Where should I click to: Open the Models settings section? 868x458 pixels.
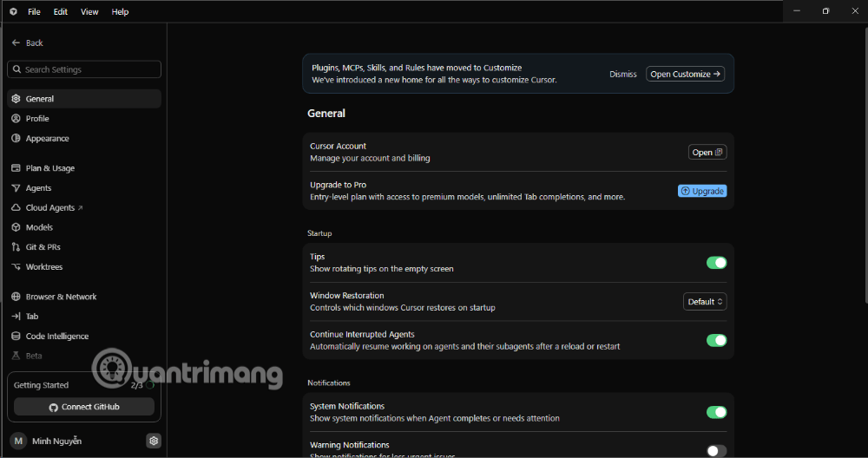[x=84, y=227]
